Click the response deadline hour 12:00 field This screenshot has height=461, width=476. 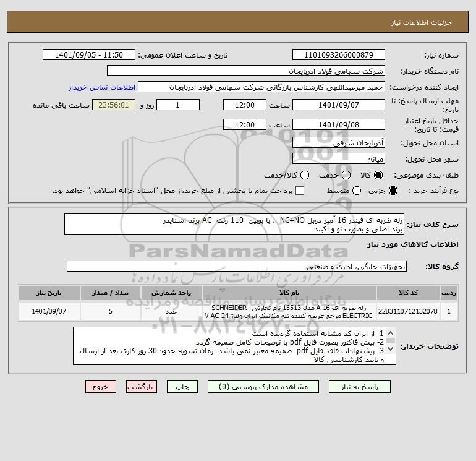[x=245, y=105]
